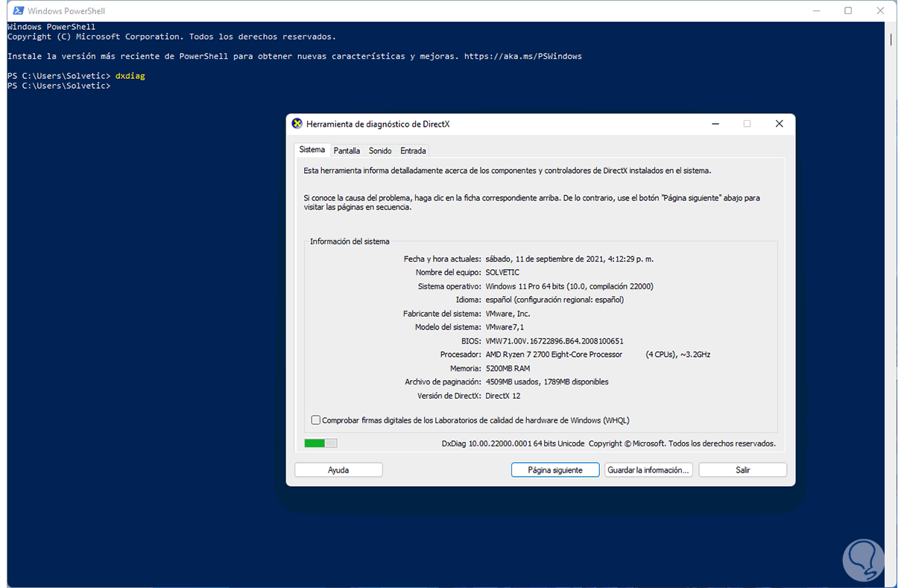
Task: Click the 5200MB RAM memory value
Action: tap(509, 368)
